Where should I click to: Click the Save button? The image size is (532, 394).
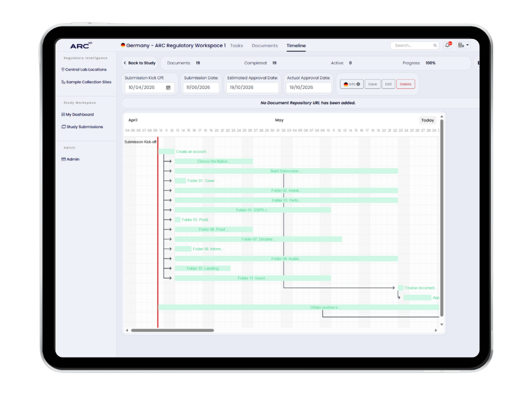372,84
